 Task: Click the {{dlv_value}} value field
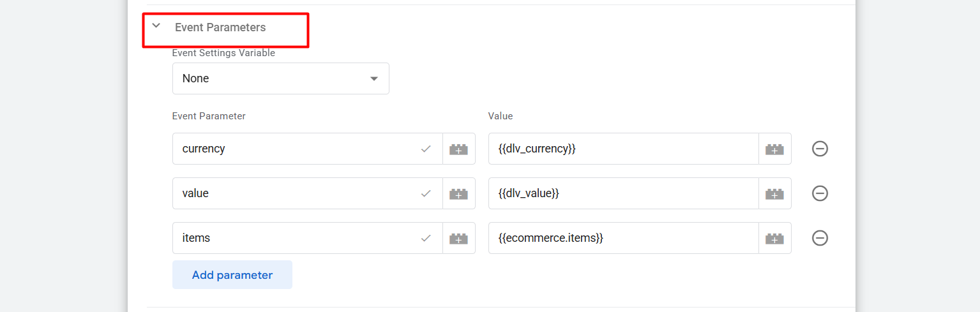pos(622,193)
